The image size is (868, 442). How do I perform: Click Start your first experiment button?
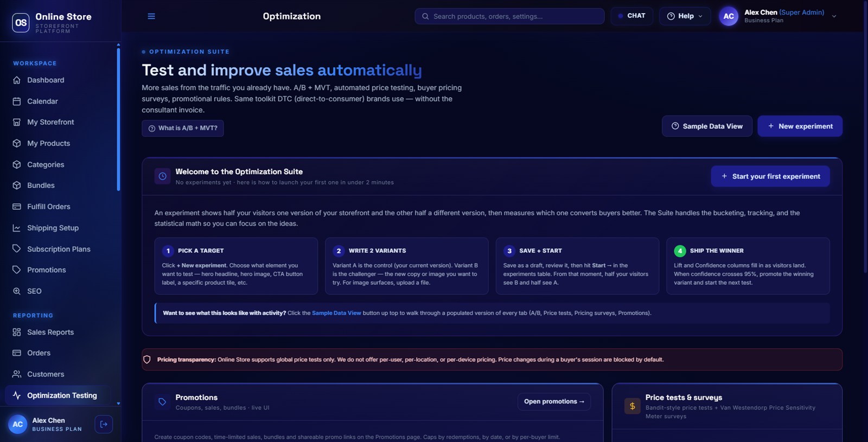770,176
